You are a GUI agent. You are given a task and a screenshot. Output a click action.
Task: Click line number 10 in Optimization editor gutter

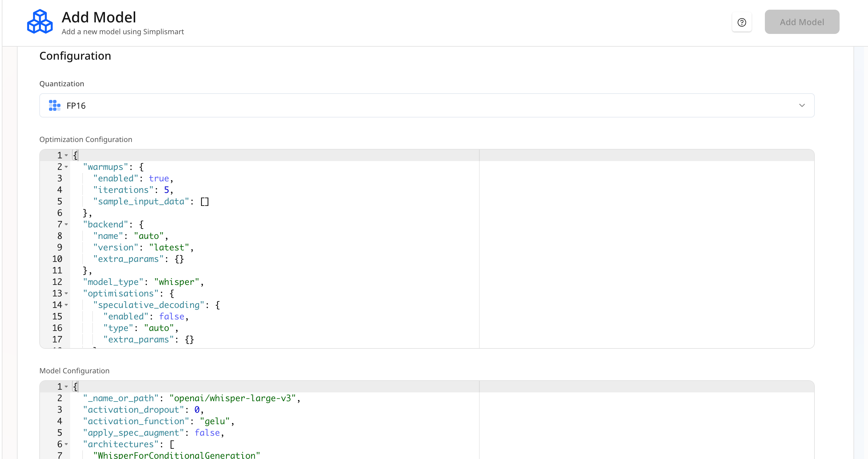[57, 259]
